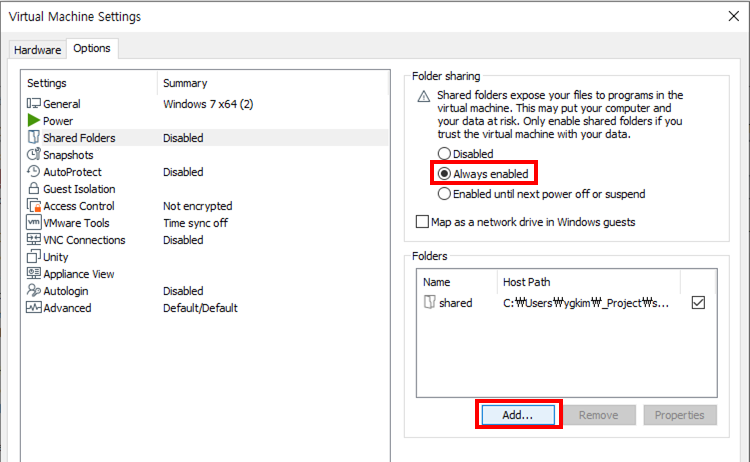Click the host path starting with C:₩Users
The image size is (750, 462).
[x=585, y=303]
